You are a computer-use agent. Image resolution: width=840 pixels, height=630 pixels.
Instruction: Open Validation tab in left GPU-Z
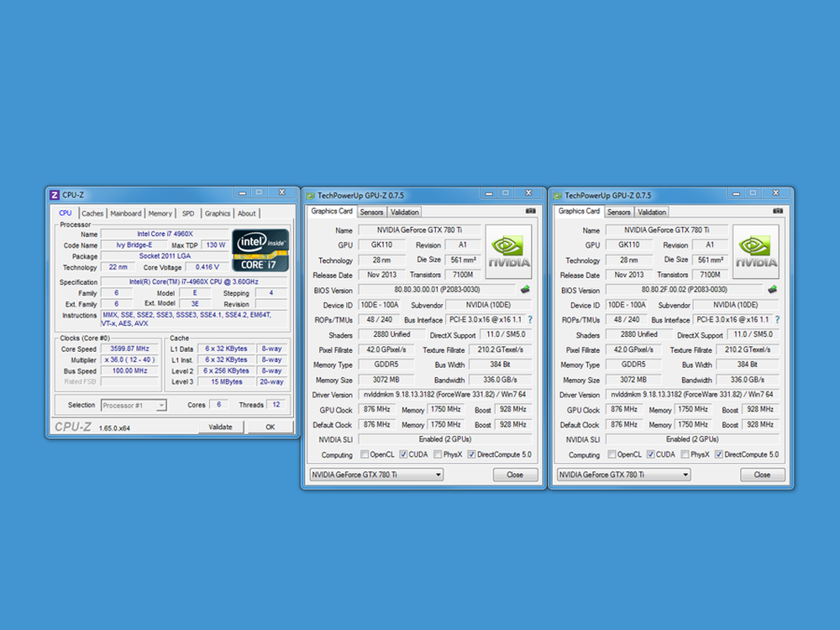click(x=405, y=213)
